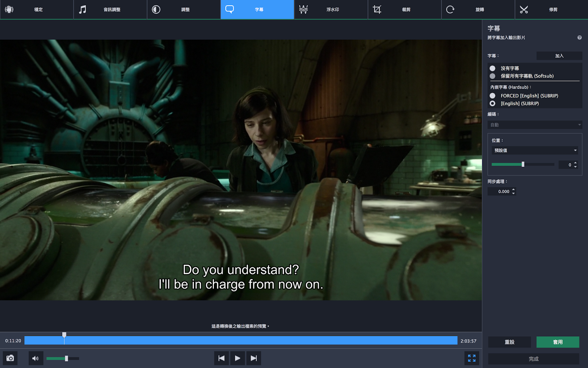Click the watermark wave icon
This screenshot has height=368, width=588.
[x=303, y=10]
